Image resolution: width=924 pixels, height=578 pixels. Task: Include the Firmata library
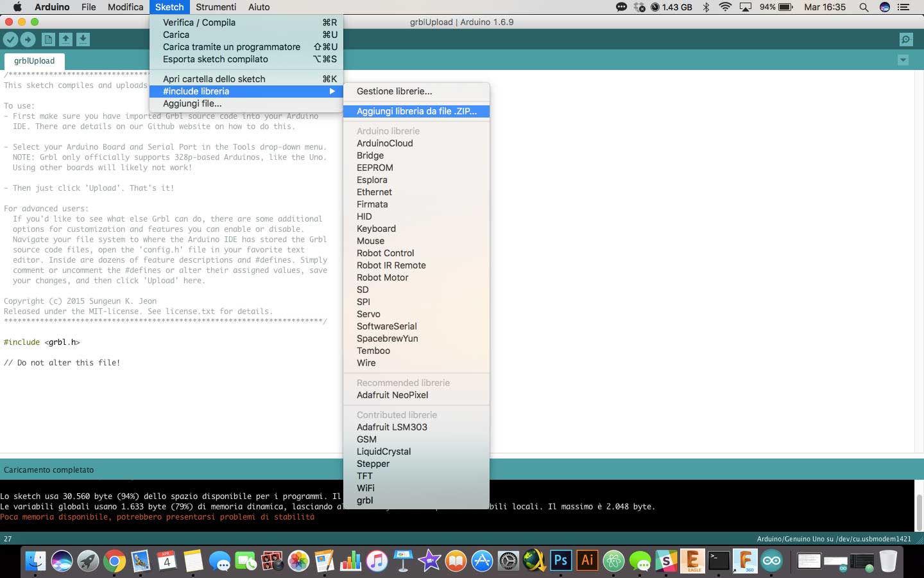[x=416, y=204]
